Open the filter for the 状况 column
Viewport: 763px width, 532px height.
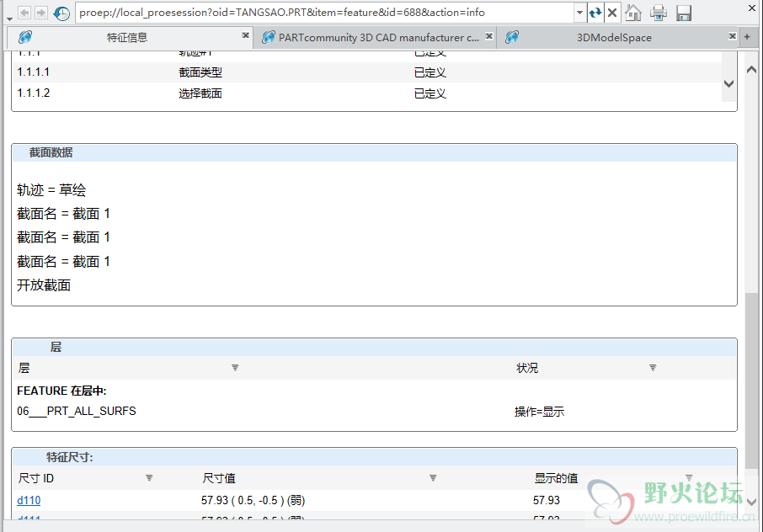click(x=653, y=368)
